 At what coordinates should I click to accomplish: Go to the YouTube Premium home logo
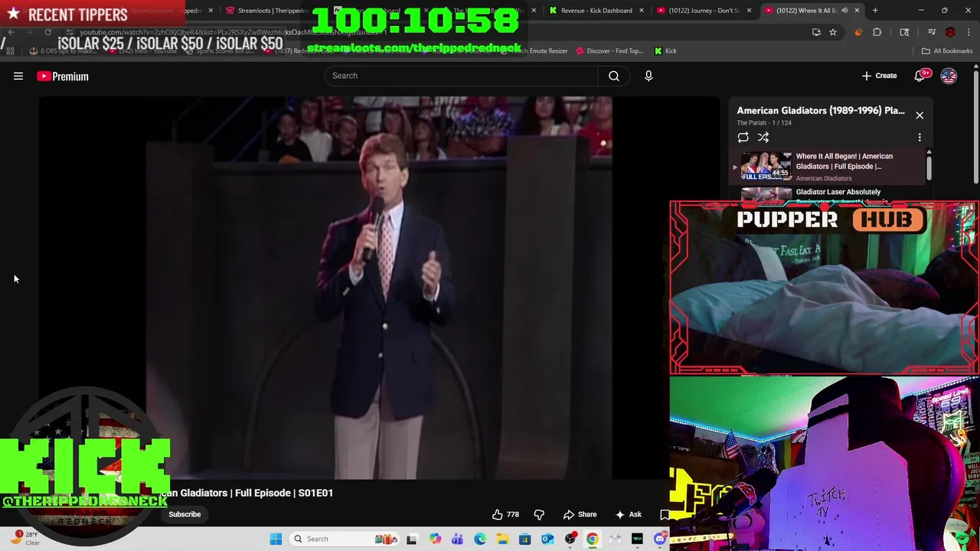click(x=63, y=76)
